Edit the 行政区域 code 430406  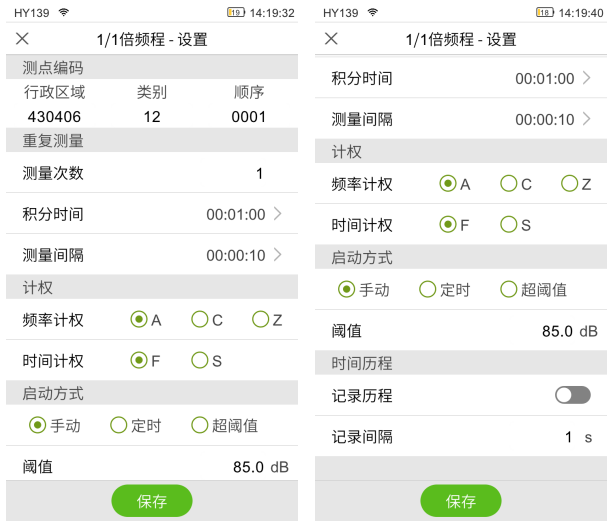(54, 116)
